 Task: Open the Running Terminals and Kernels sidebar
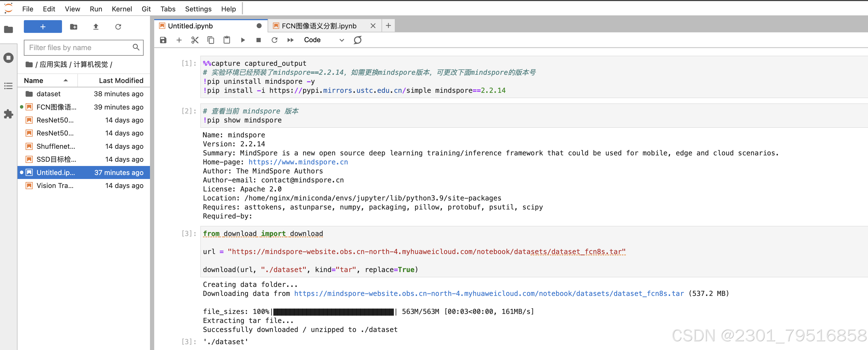tap(8, 58)
